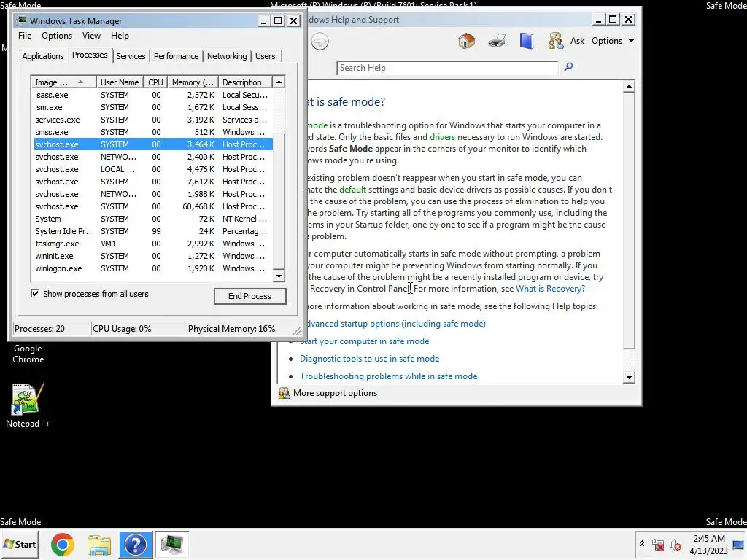
Task: Open the View menu in Task Manager
Action: 91,36
